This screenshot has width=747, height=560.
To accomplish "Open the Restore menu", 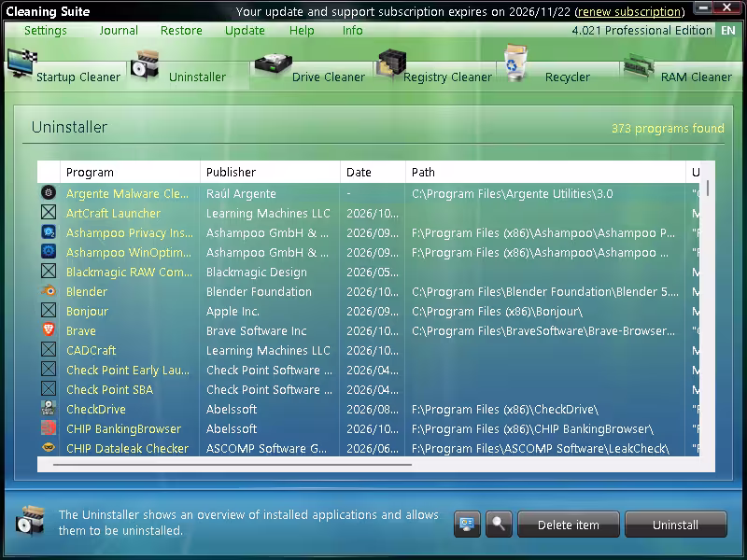I will pos(181,31).
